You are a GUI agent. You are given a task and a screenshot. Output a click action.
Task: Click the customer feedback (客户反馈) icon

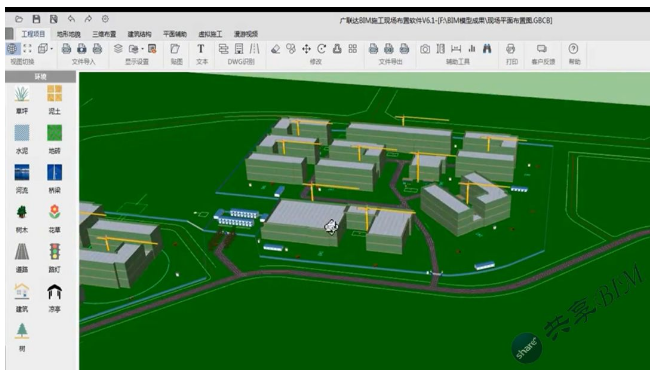coord(542,49)
